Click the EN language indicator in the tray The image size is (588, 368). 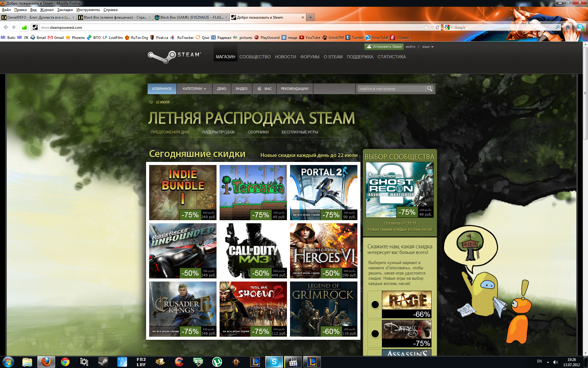click(539, 361)
